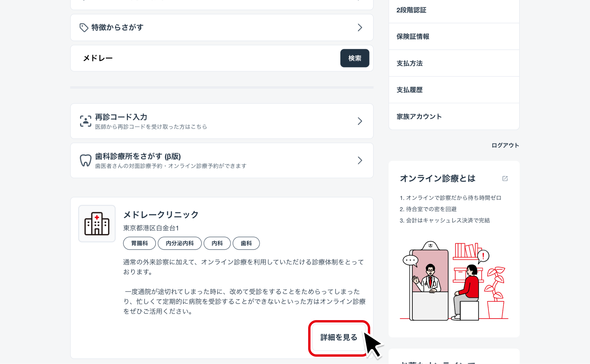Open 支払履歴 in the account menu
The image size is (590, 364).
454,90
